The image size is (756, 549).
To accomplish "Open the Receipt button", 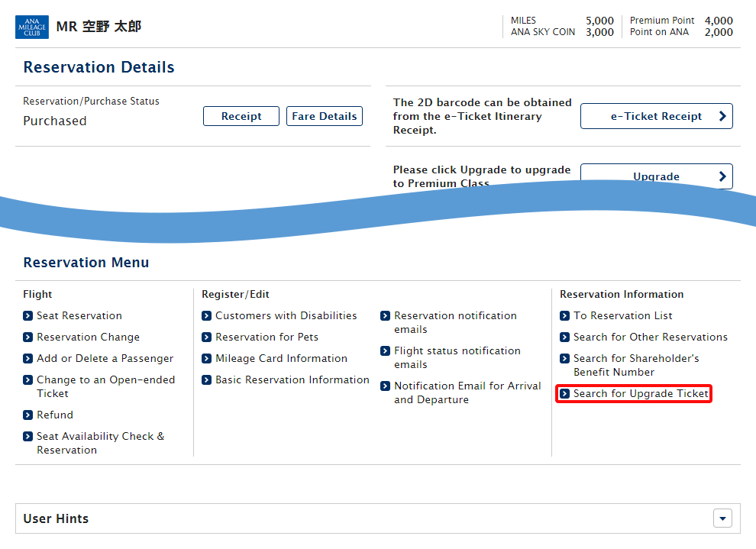I will click(x=241, y=116).
